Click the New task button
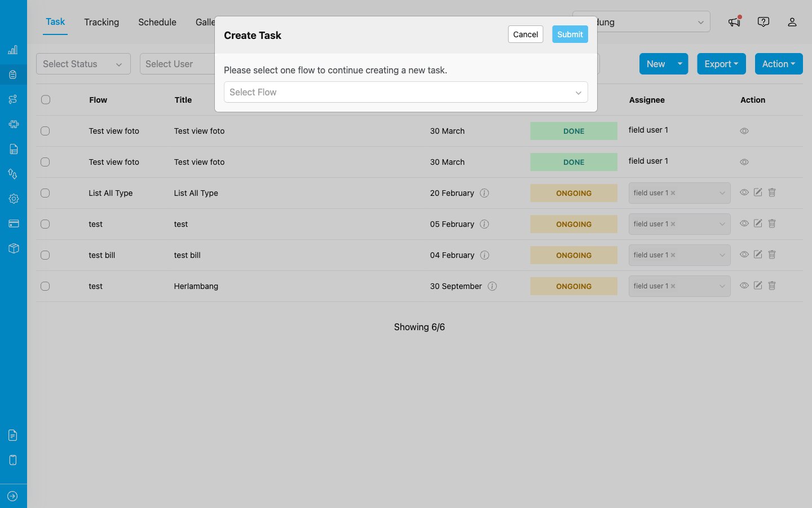 click(656, 64)
